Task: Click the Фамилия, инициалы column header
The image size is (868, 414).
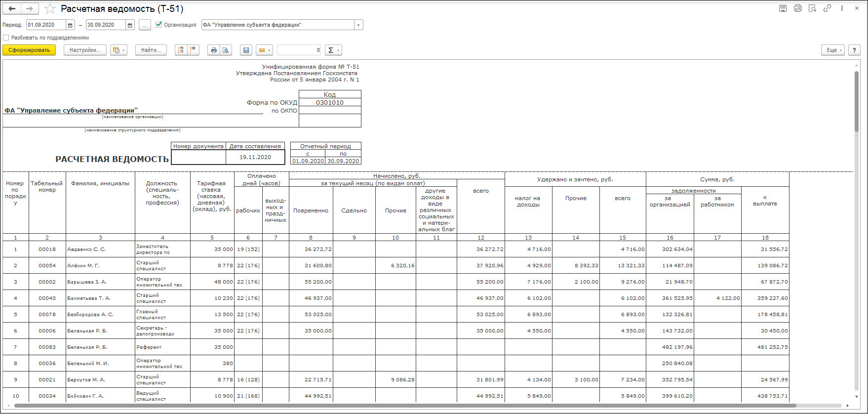Action: pos(100,183)
